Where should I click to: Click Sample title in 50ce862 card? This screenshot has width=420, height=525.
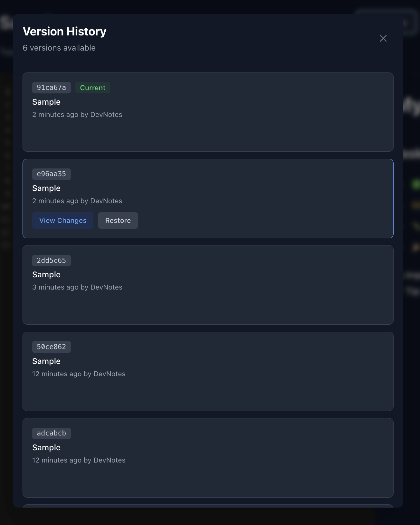coord(46,361)
